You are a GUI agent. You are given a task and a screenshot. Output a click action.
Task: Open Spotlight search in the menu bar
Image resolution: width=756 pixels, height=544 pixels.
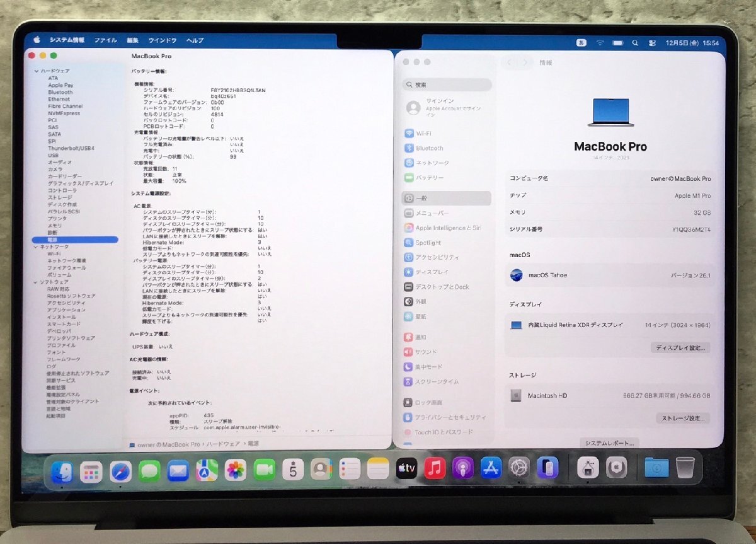tap(635, 43)
